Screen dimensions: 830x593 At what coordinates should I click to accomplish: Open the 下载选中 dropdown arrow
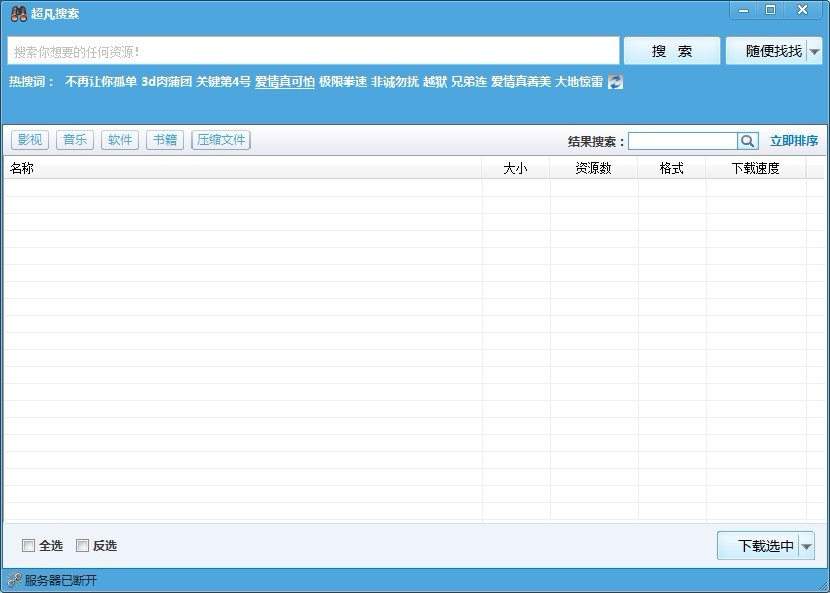807,546
